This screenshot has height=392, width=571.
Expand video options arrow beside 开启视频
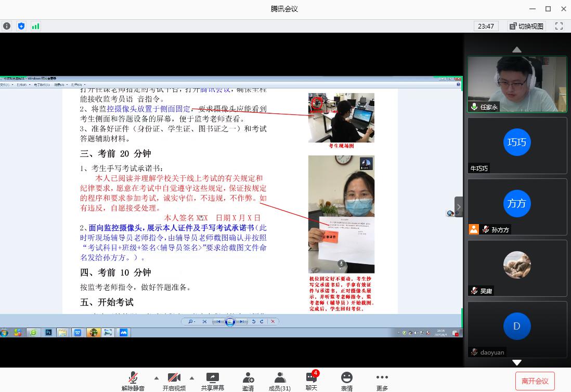(192, 378)
